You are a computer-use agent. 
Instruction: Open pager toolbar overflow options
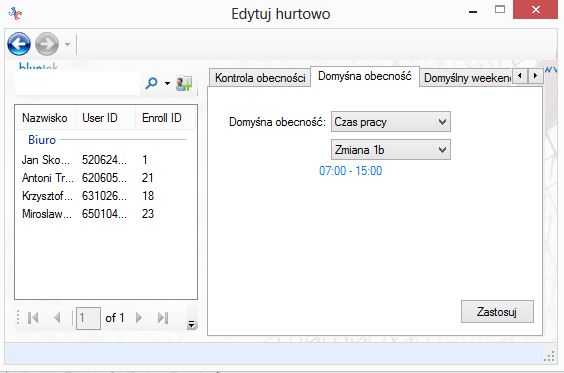point(191,324)
